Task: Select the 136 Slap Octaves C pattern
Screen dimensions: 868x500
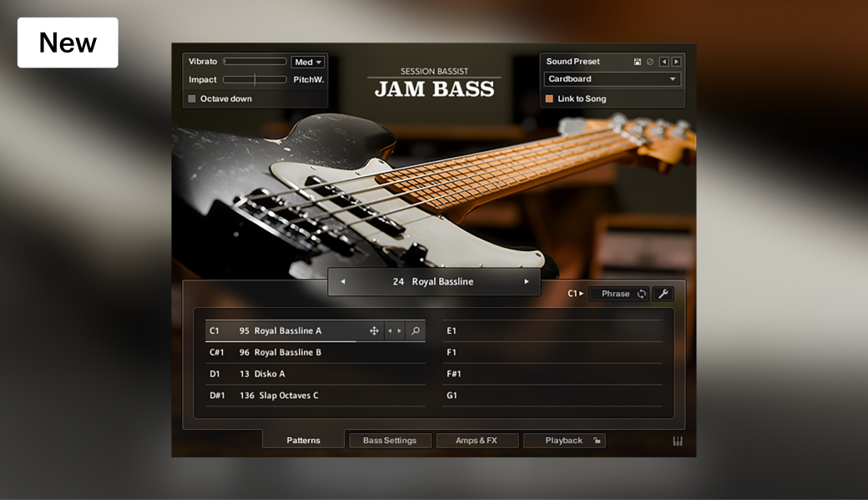Action: [315, 396]
